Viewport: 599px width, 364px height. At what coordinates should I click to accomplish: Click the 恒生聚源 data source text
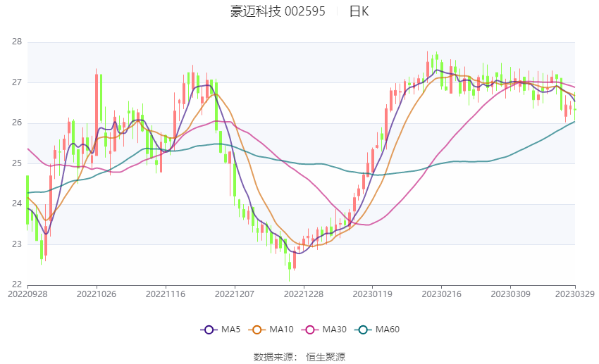[x=326, y=357]
